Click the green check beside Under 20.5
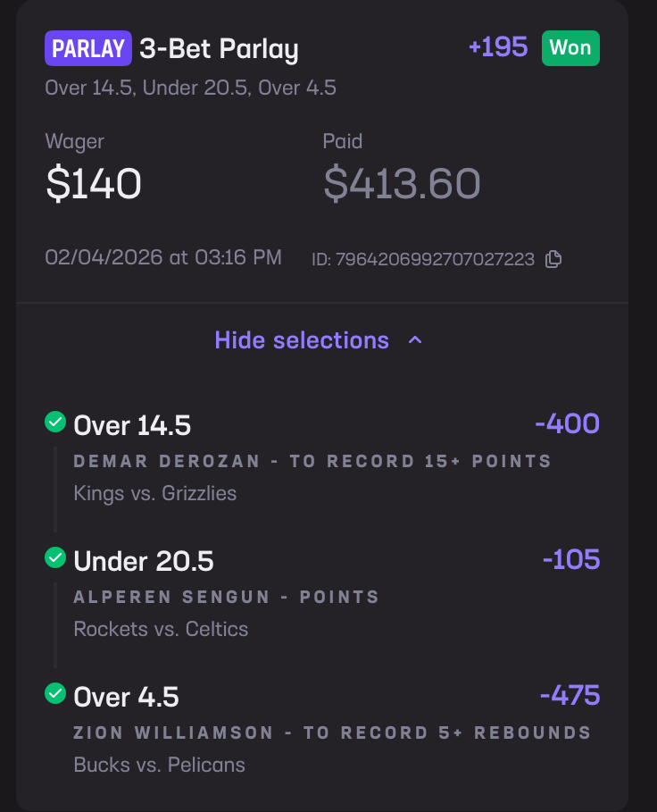 (55, 557)
